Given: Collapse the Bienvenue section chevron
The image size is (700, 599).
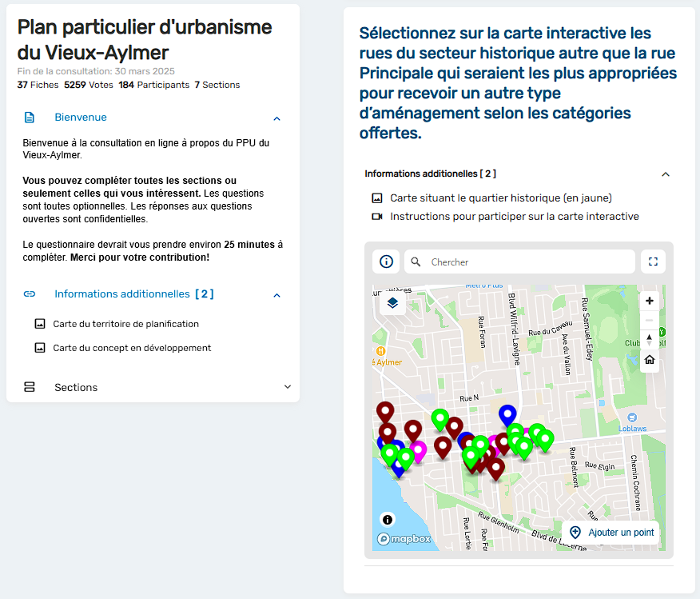Looking at the screenshot, I should coord(276,118).
